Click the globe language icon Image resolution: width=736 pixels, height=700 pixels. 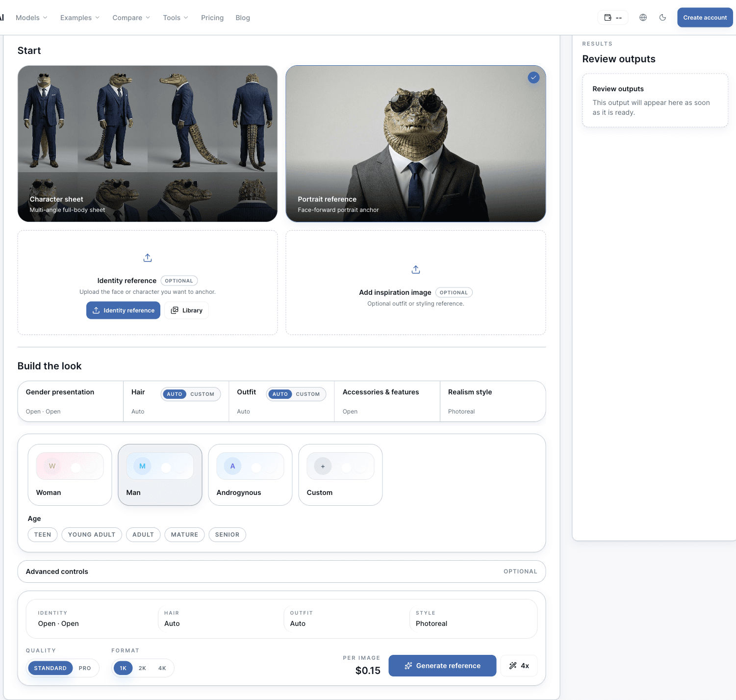tap(643, 17)
